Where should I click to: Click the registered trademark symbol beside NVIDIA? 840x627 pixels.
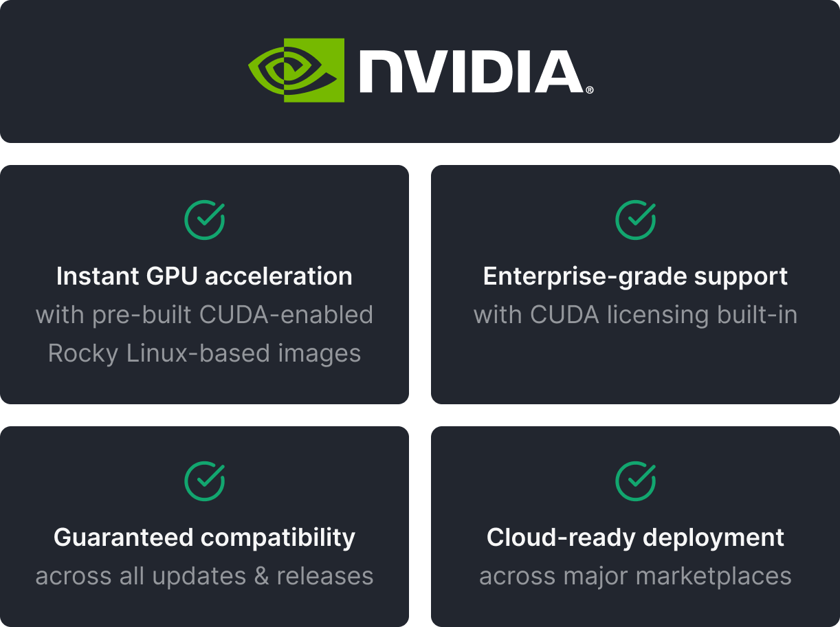tap(590, 90)
